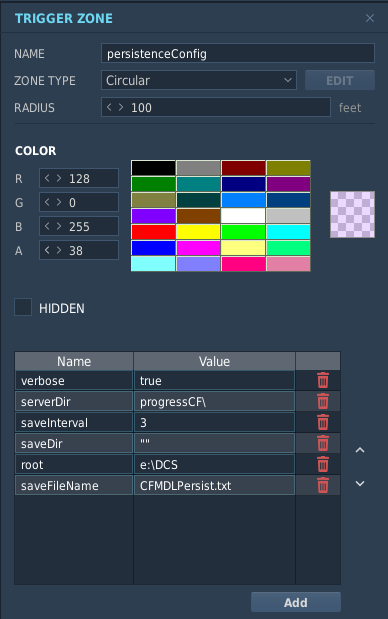The width and height of the screenshot is (388, 619).
Task: Decrease the radius value with left arrow
Action: (109, 107)
